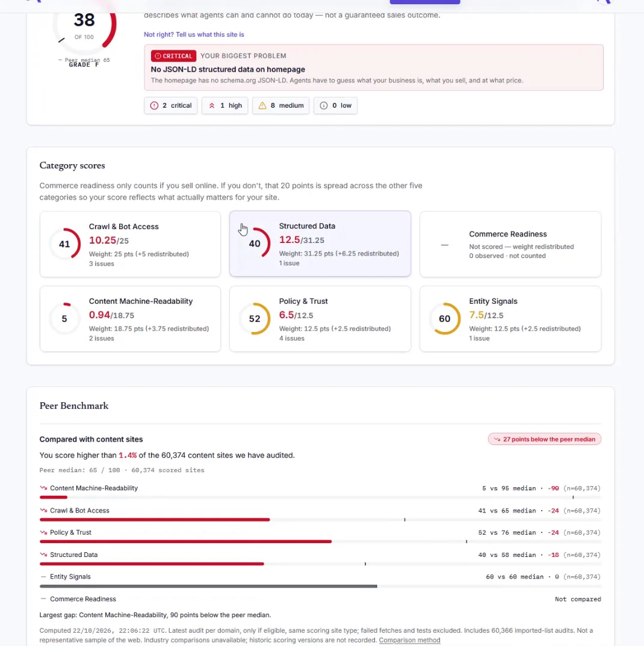The width and height of the screenshot is (644, 646).
Task: Click the '10.25/25' Crawl & Bot Access score
Action: point(109,240)
